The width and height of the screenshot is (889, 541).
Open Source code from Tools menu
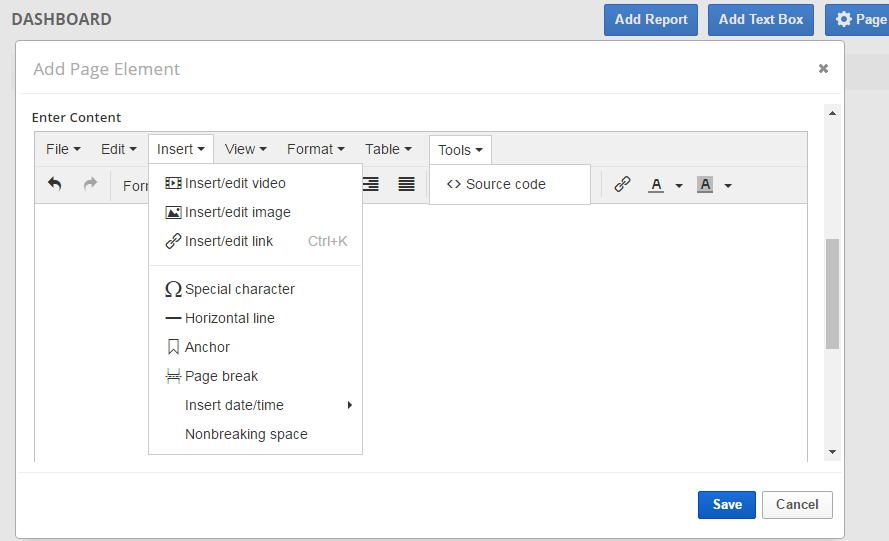coord(505,184)
